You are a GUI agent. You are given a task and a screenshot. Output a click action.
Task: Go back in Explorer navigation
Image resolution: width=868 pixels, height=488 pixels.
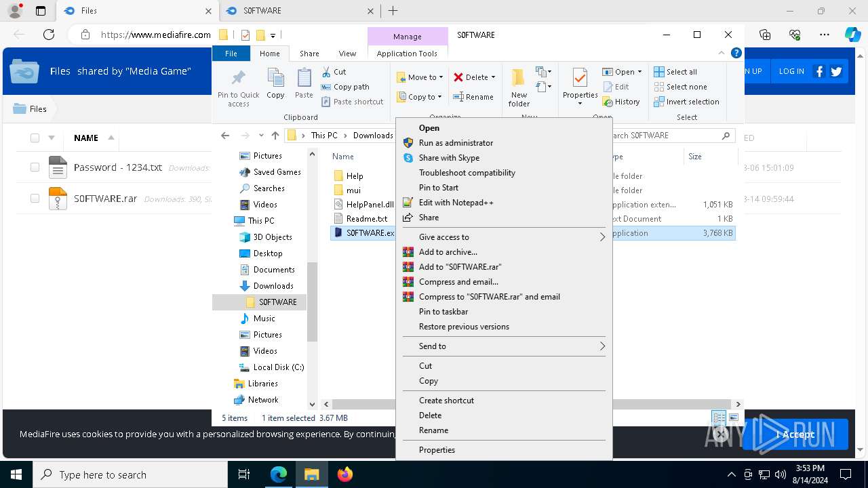click(225, 136)
